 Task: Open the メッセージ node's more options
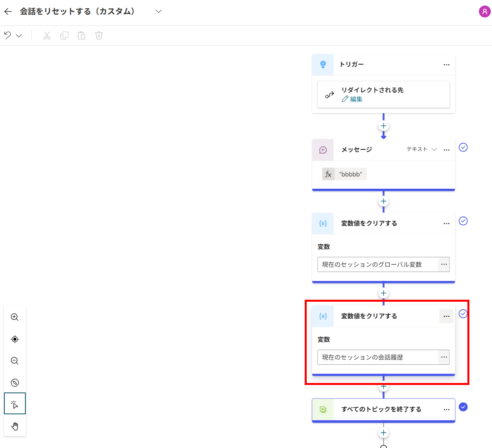[446, 150]
